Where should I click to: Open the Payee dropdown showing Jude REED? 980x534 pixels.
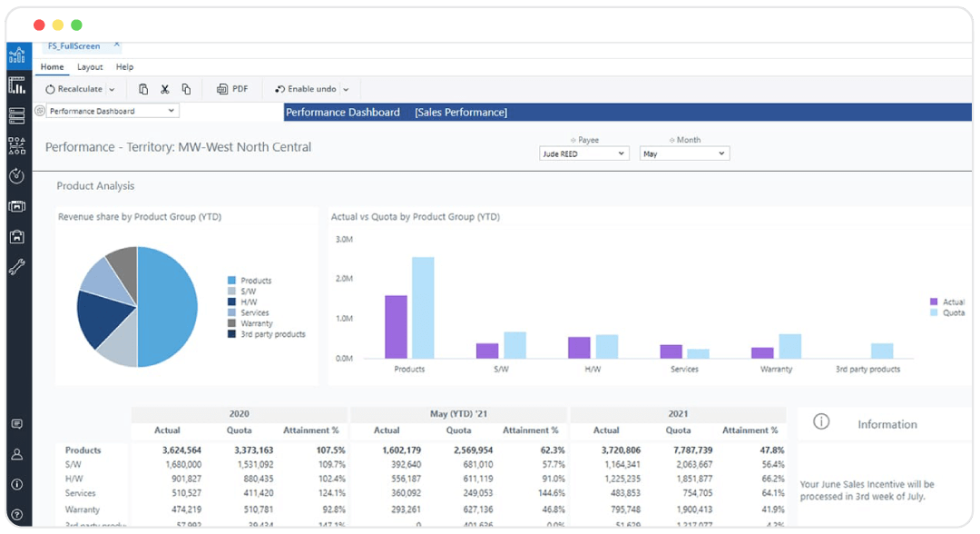pos(583,153)
